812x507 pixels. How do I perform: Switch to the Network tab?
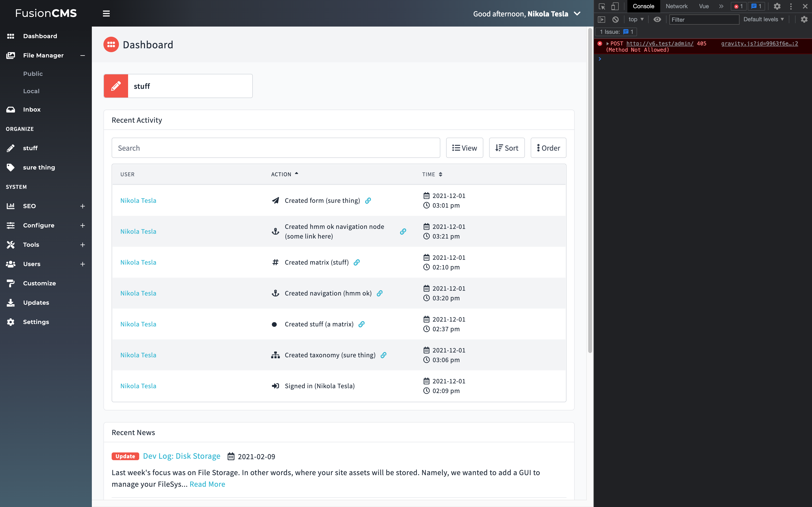(x=676, y=6)
